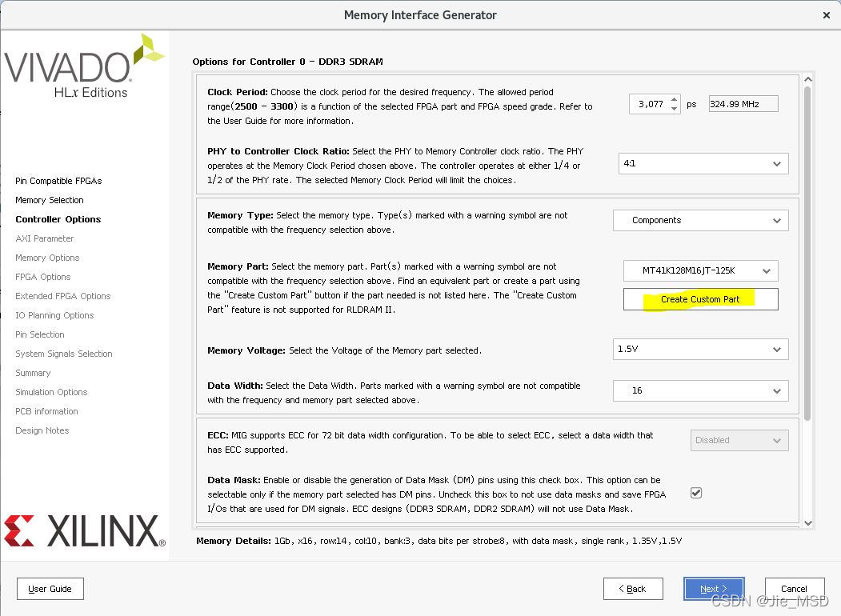Screen dimensions: 841x616
Task: Click the vertical scrollbar thumb
Action: (807, 253)
